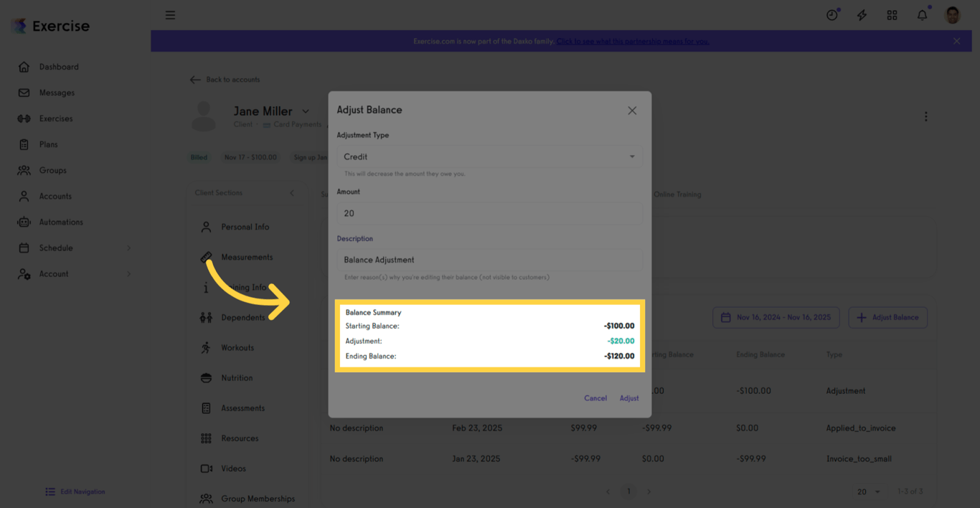The width and height of the screenshot is (980, 508).
Task: Open the Measurements pencil icon
Action: pos(206,256)
